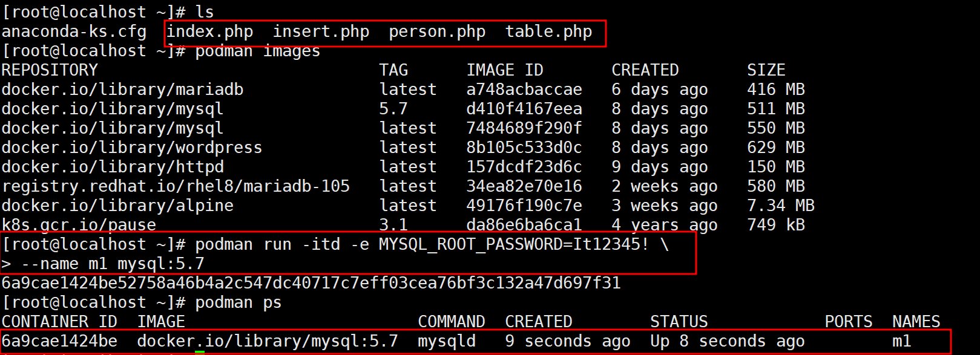Image resolution: width=980 pixels, height=355 pixels.
Task: Click the TAG column header
Action: click(393, 70)
